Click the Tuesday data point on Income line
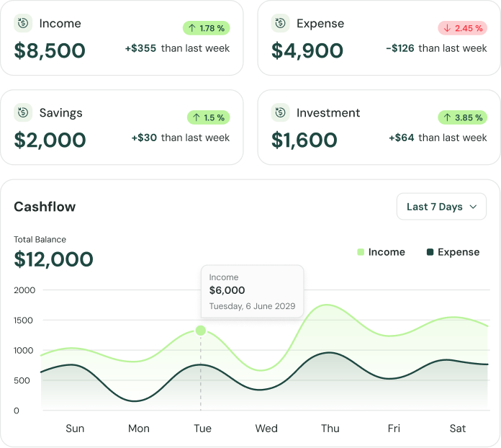The width and height of the screenshot is (501, 448). (201, 331)
